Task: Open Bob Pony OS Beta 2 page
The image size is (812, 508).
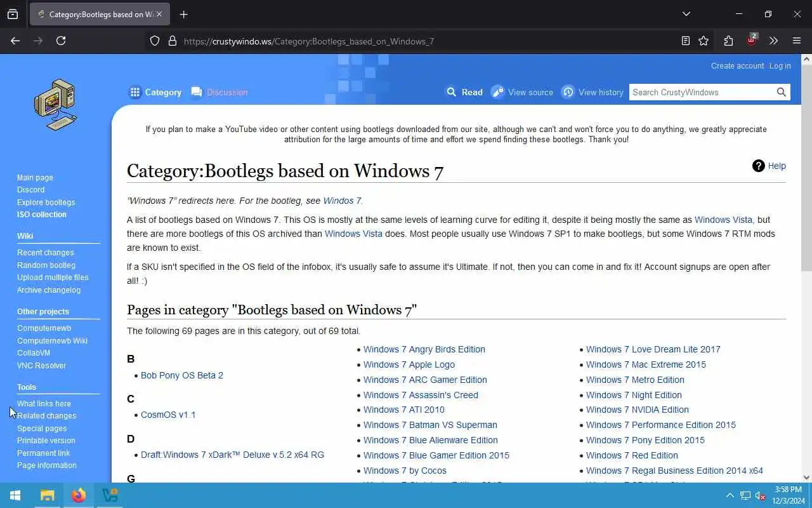Action: point(182,375)
